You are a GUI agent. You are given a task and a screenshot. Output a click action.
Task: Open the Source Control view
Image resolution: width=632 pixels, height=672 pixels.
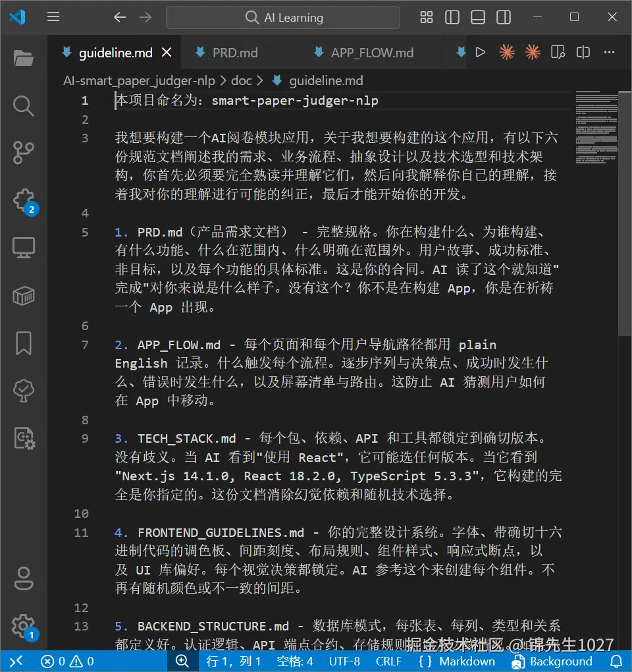pos(24,152)
